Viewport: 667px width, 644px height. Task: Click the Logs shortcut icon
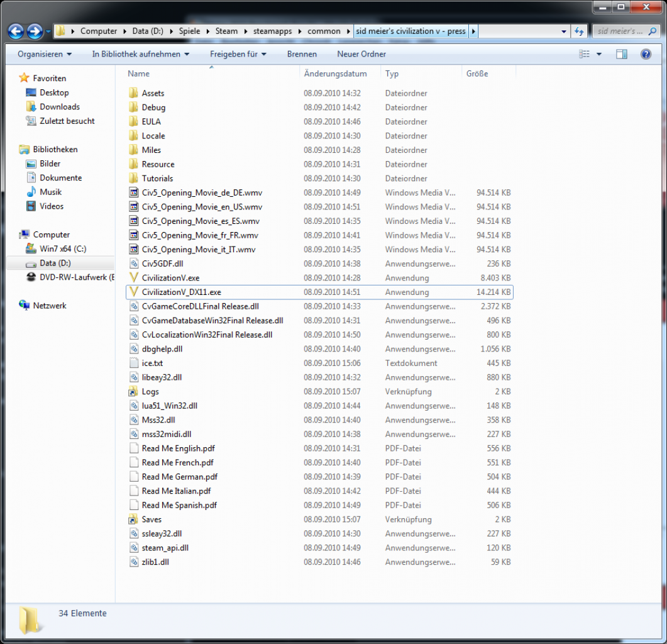(x=133, y=391)
